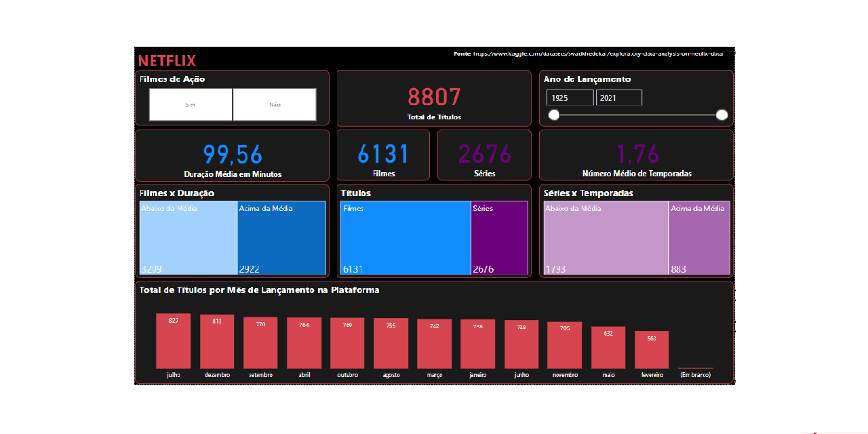The image size is (868, 434).
Task: Select the 8807 Total de Títulos card
Action: point(434,98)
